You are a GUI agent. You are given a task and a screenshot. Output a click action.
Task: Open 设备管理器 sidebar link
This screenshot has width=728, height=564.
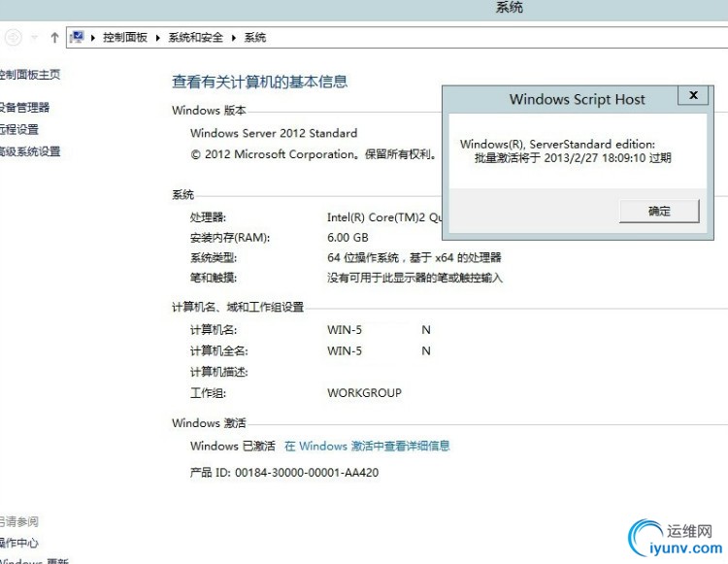(24, 108)
